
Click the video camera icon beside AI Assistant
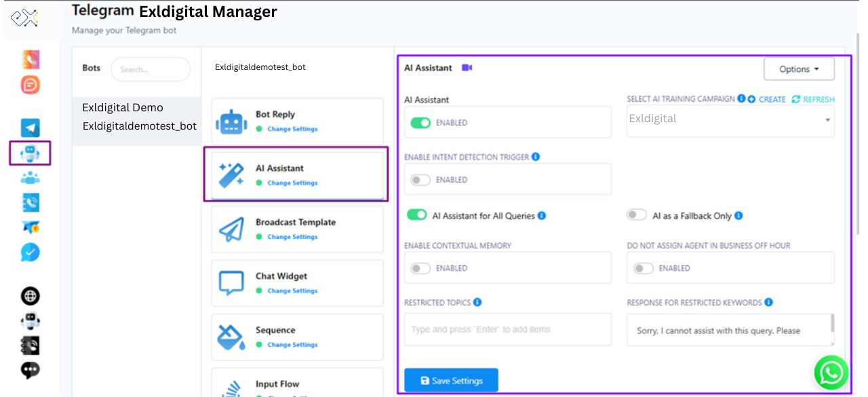(467, 68)
